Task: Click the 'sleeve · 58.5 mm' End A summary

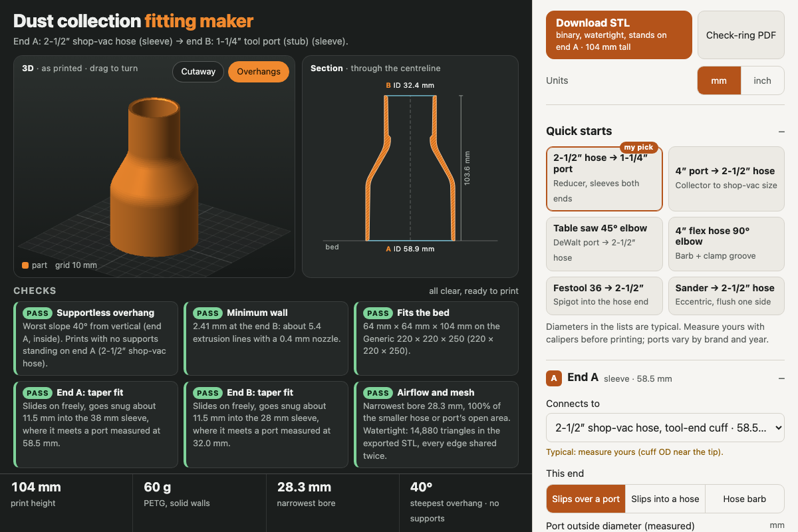Action: click(x=638, y=379)
